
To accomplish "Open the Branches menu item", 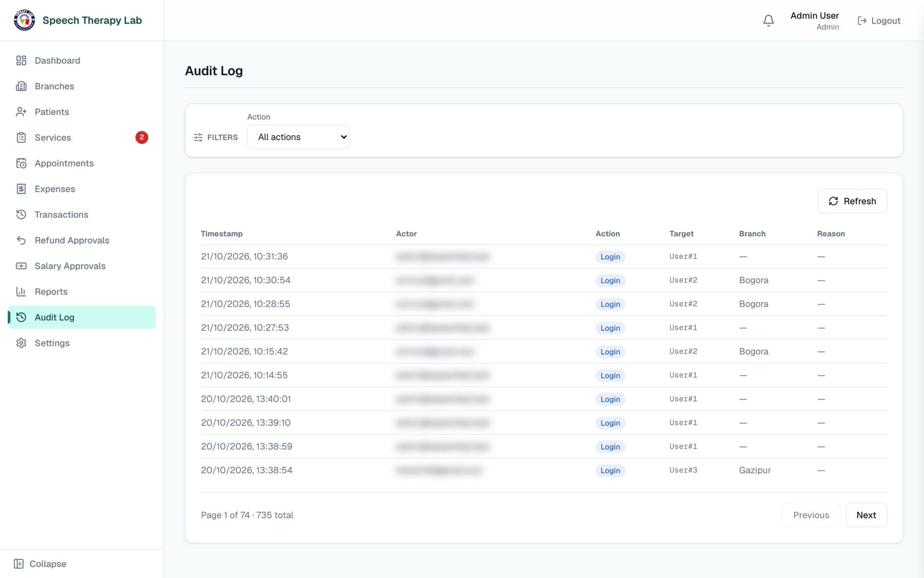I will [x=82, y=86].
